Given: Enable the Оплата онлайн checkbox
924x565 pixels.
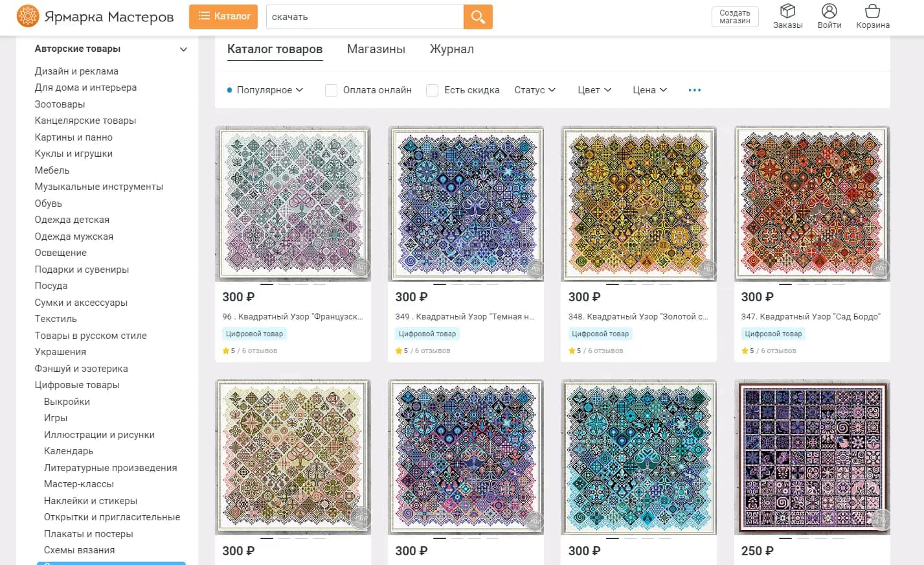Looking at the screenshot, I should point(331,91).
